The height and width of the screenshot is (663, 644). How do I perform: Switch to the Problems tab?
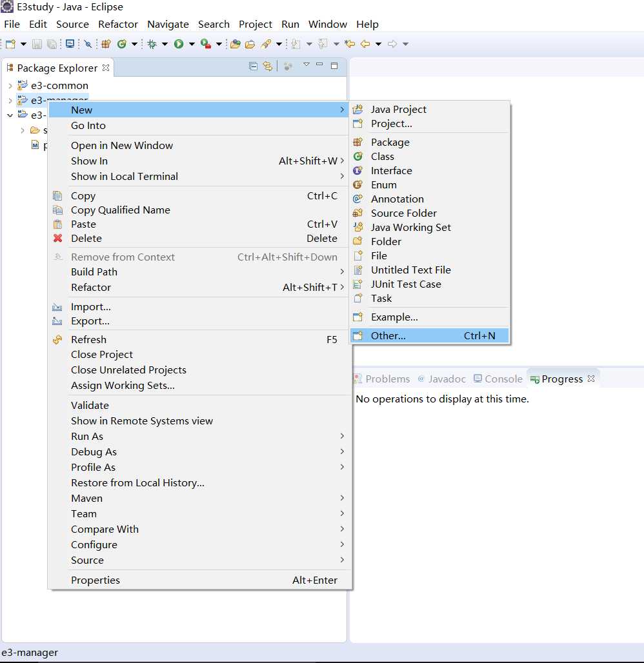click(383, 379)
